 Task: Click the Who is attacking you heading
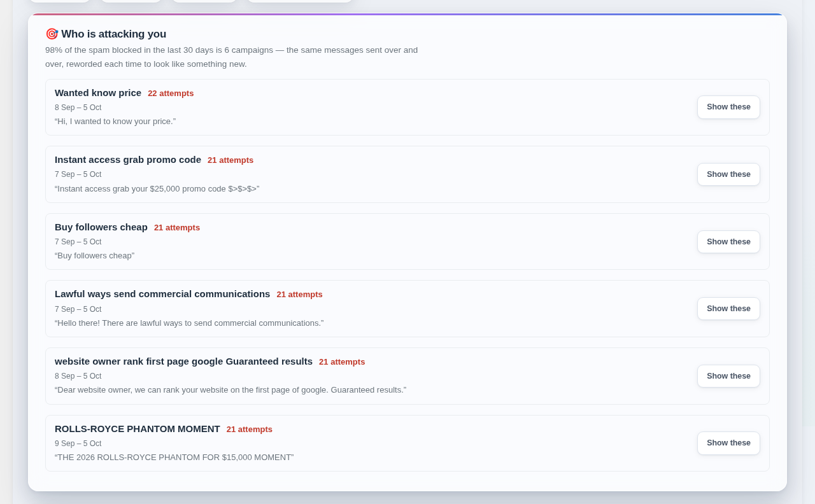(x=113, y=34)
